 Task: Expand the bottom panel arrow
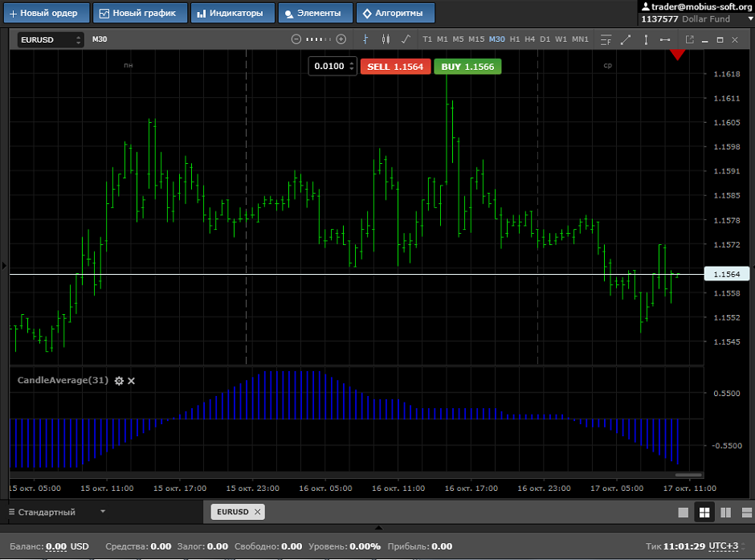coord(378,528)
